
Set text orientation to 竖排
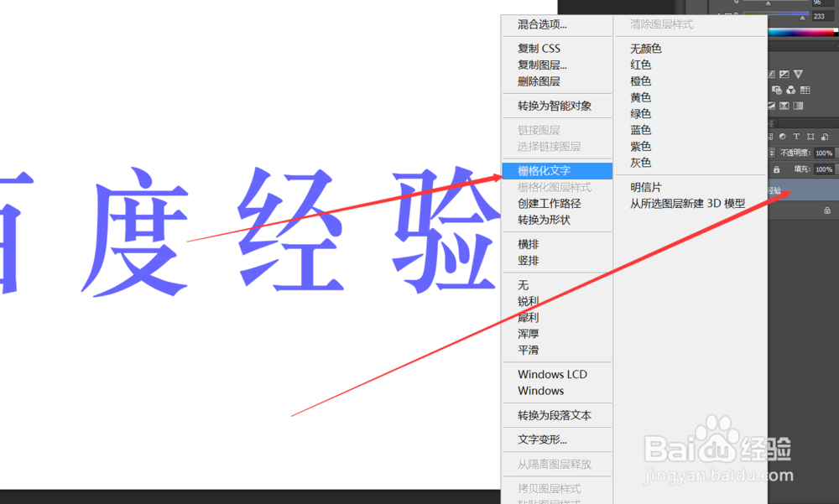pos(528,261)
